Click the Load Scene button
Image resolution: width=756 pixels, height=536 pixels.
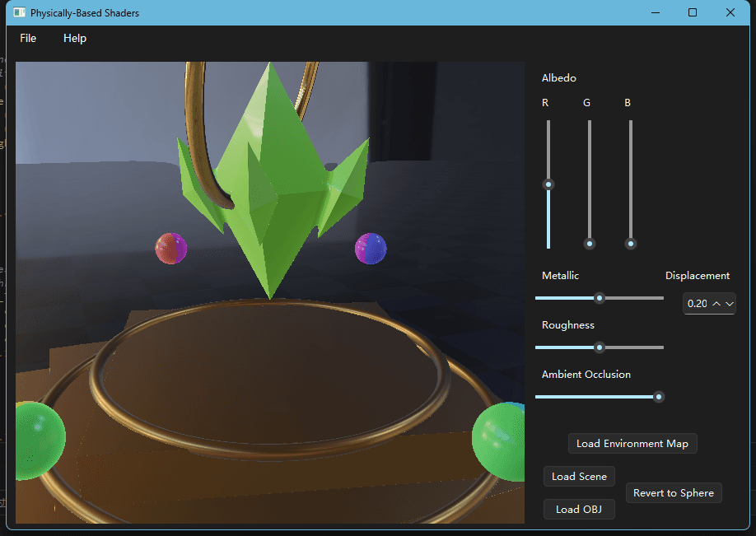pyautogui.click(x=579, y=476)
